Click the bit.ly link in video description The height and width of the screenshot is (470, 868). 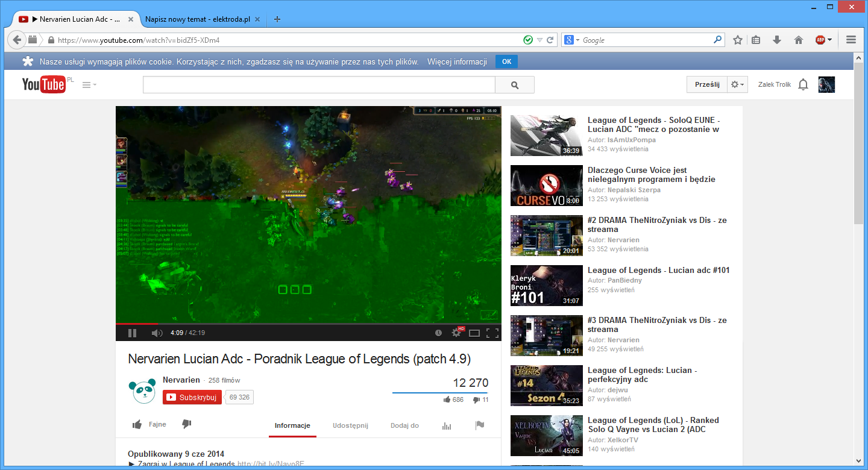271,465
